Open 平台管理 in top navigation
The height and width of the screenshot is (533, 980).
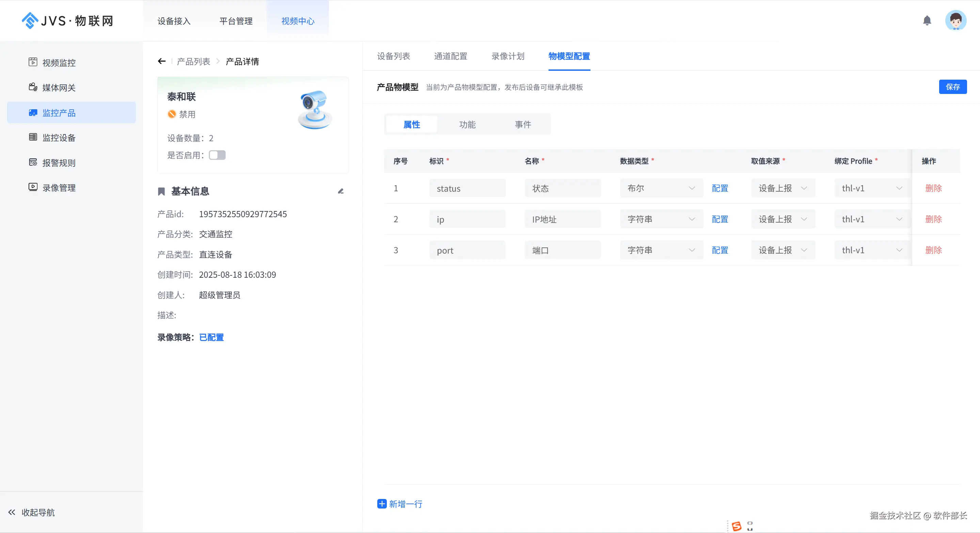click(236, 21)
